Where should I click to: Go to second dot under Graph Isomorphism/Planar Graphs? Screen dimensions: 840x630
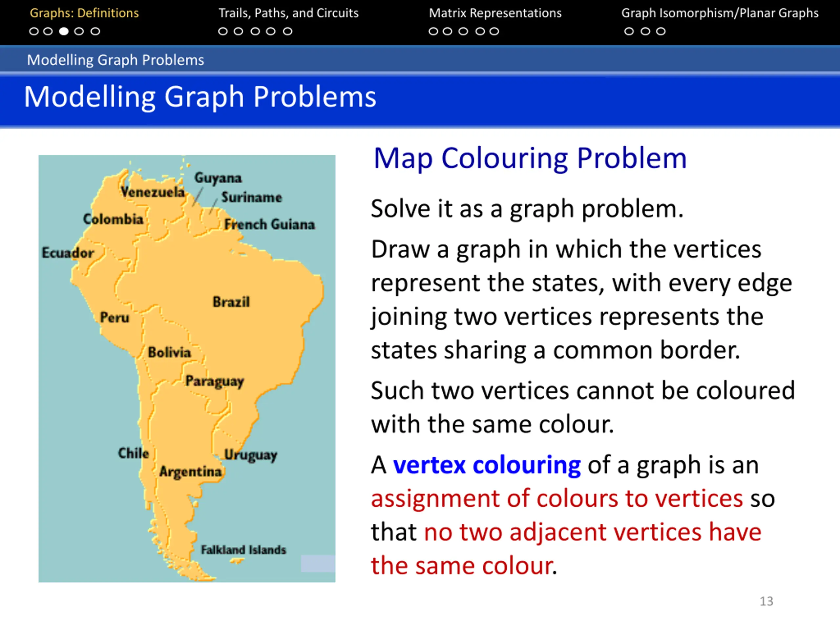click(645, 31)
